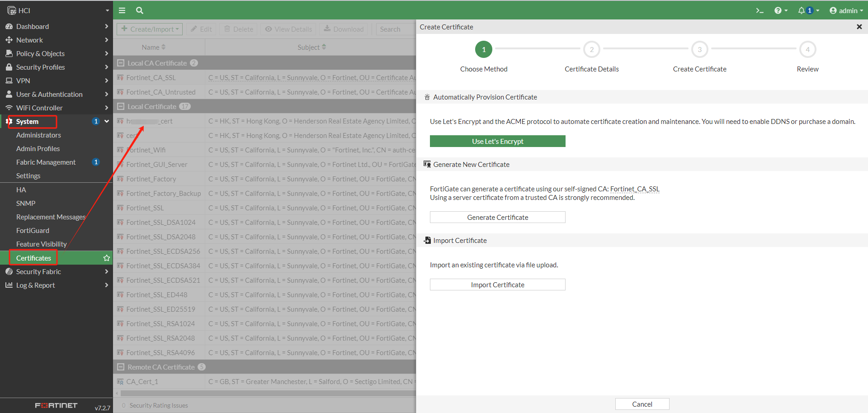Open the help question mark menu

778,10
